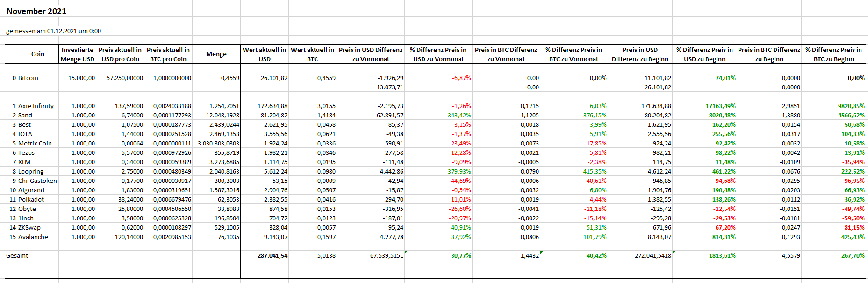868x283 pixels.
Task: Select the 'XLM' coin cell
Action: pyautogui.click(x=24, y=162)
